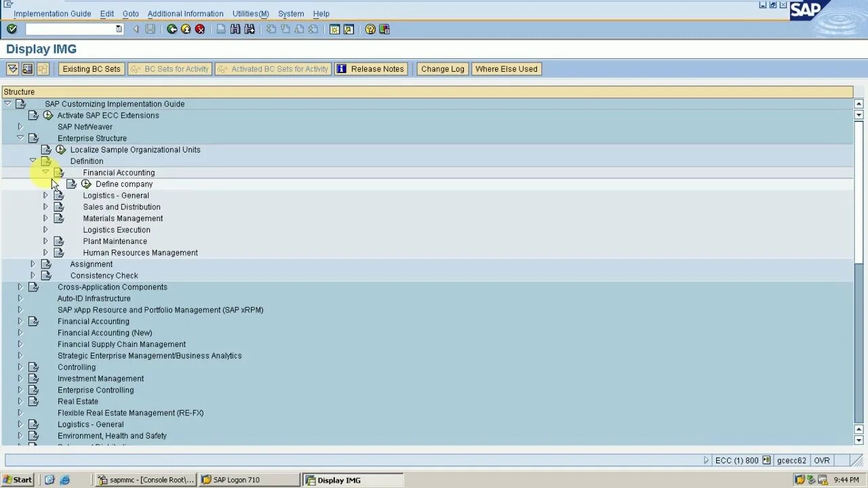Collapse the Definition node
This screenshot has width=868, height=488.
click(33, 161)
